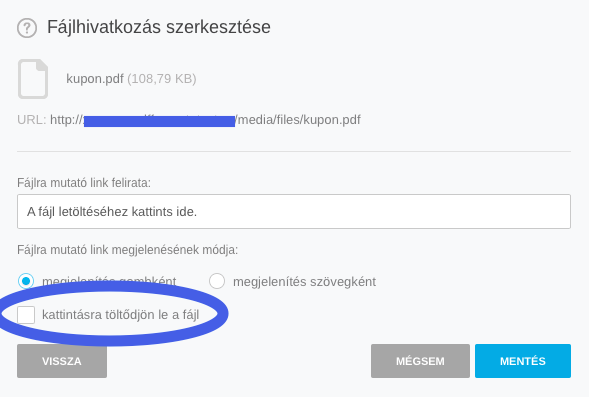The width and height of the screenshot is (589, 397).
Task: Click the kupon.pdf document file icon
Action: click(33, 79)
